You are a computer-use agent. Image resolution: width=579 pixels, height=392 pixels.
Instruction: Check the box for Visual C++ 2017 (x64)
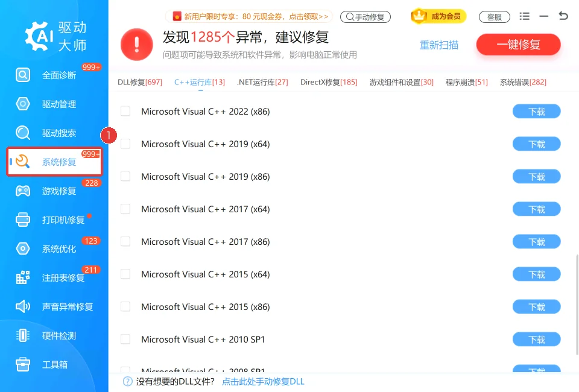tap(125, 209)
